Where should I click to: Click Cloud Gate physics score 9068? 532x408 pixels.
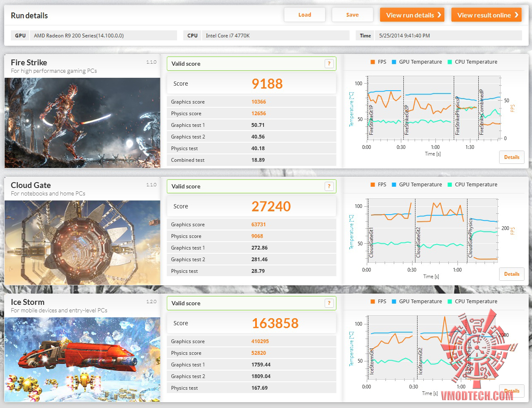click(x=257, y=236)
